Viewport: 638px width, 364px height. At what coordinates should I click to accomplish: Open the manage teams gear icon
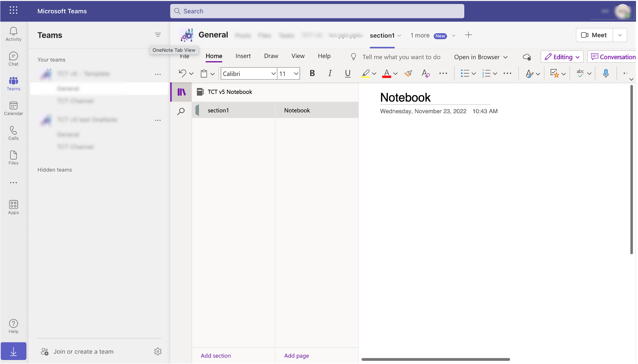pyautogui.click(x=158, y=352)
